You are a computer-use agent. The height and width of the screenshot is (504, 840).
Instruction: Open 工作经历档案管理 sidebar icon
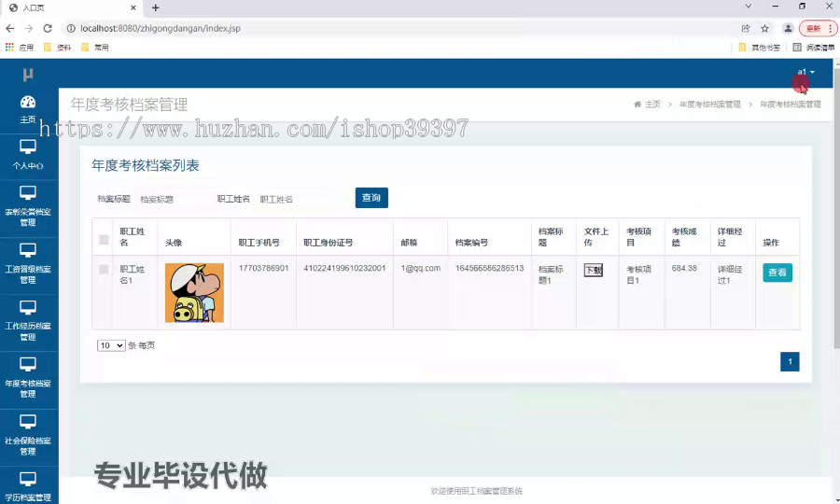pyautogui.click(x=28, y=307)
